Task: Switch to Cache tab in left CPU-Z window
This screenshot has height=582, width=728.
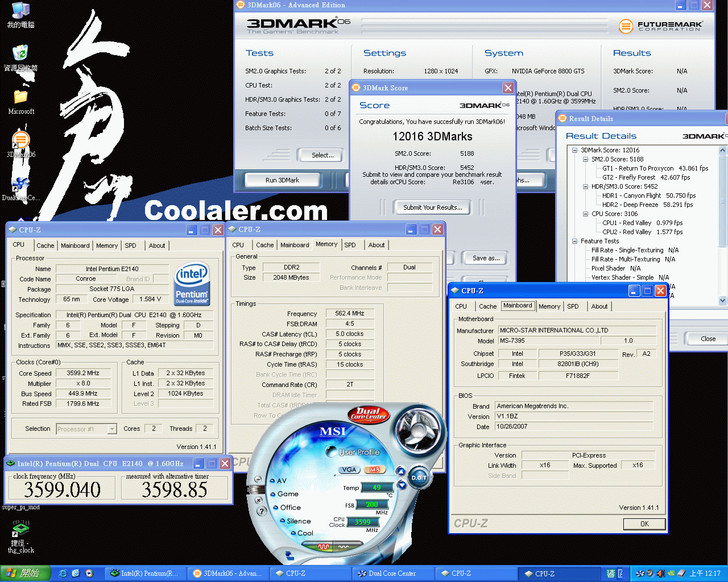Action: [45, 246]
